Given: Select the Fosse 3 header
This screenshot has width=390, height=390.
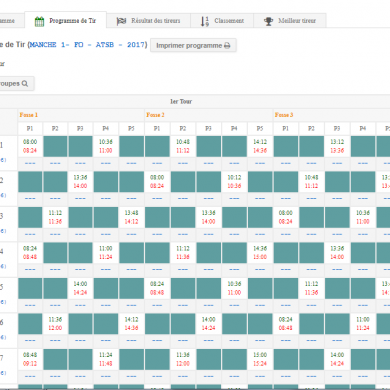Looking at the screenshot, I should (284, 115).
